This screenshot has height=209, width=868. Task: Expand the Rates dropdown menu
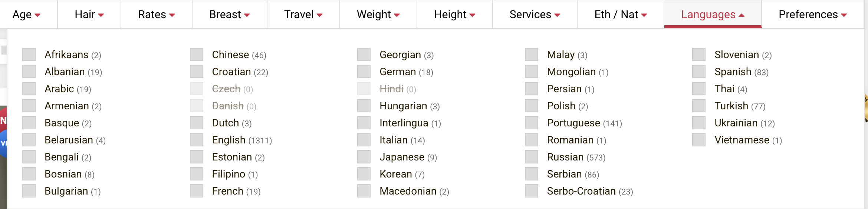pyautogui.click(x=156, y=14)
